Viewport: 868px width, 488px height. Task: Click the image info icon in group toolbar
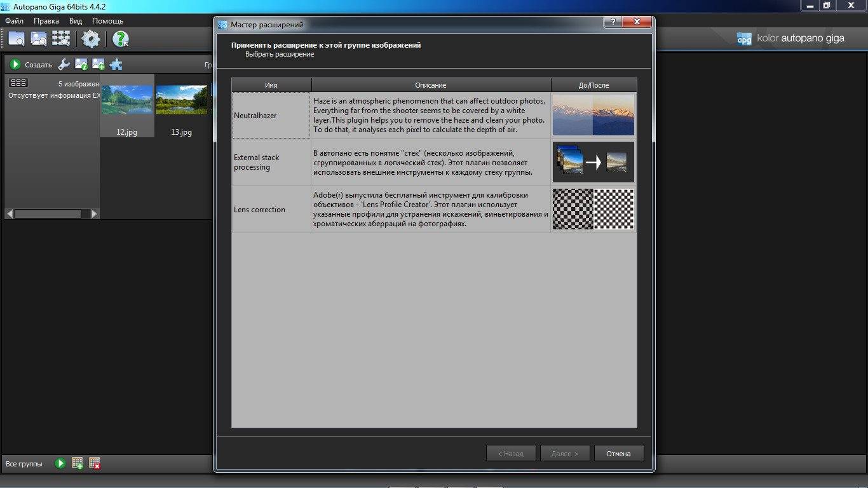coord(81,64)
